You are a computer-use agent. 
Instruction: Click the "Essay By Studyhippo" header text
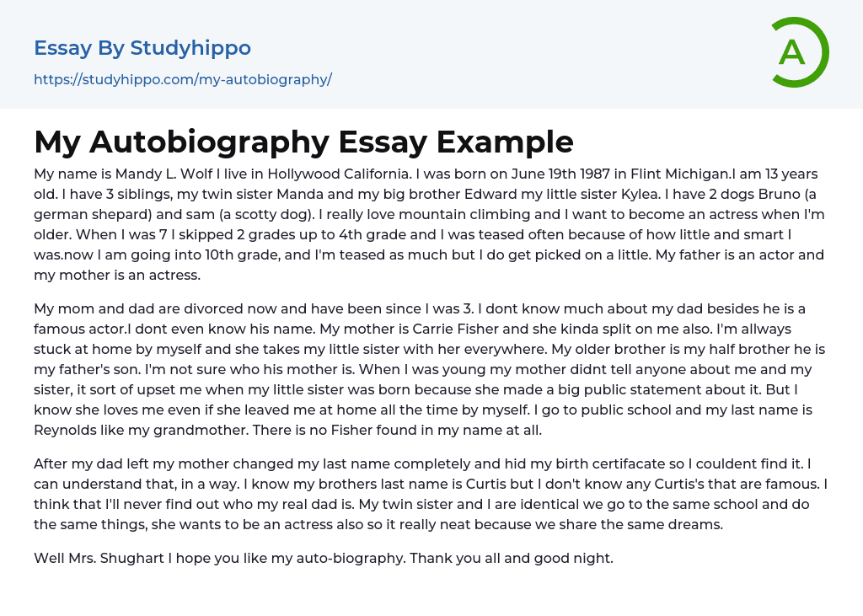tap(142, 48)
